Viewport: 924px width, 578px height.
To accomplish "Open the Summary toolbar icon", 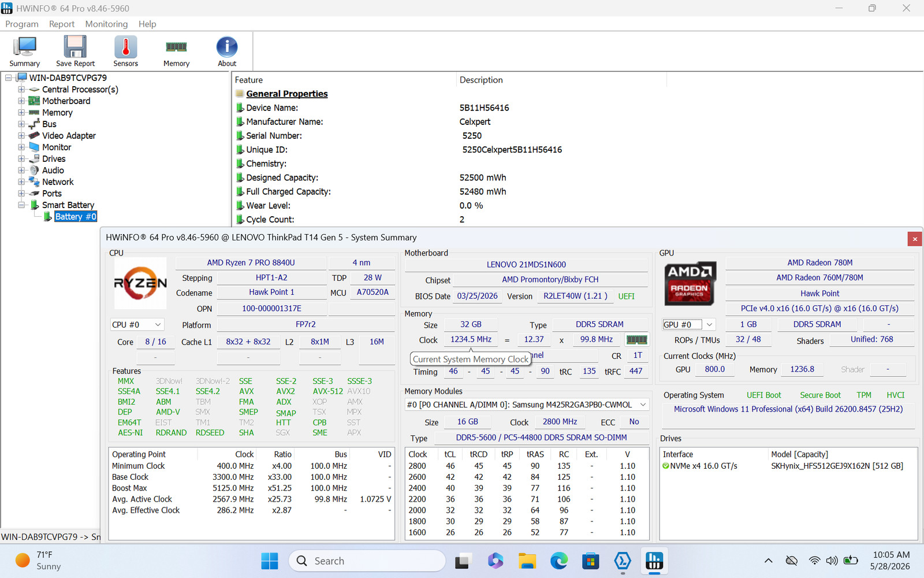I will (x=24, y=51).
